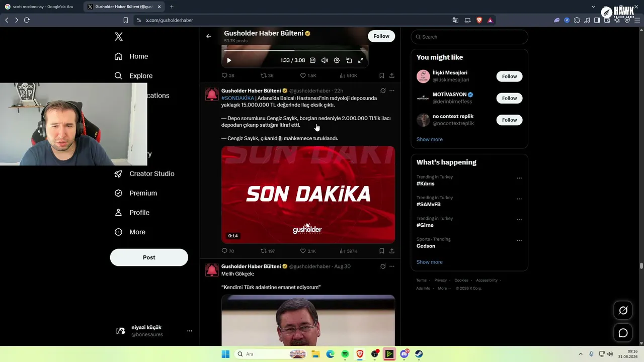This screenshot has width=644, height=362.
Task: Go back with the profile back arrow
Action: tap(209, 36)
